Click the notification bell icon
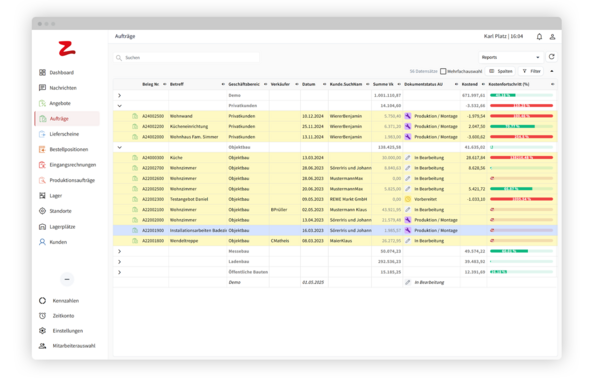Screen dimensions: 593x390 [539, 37]
